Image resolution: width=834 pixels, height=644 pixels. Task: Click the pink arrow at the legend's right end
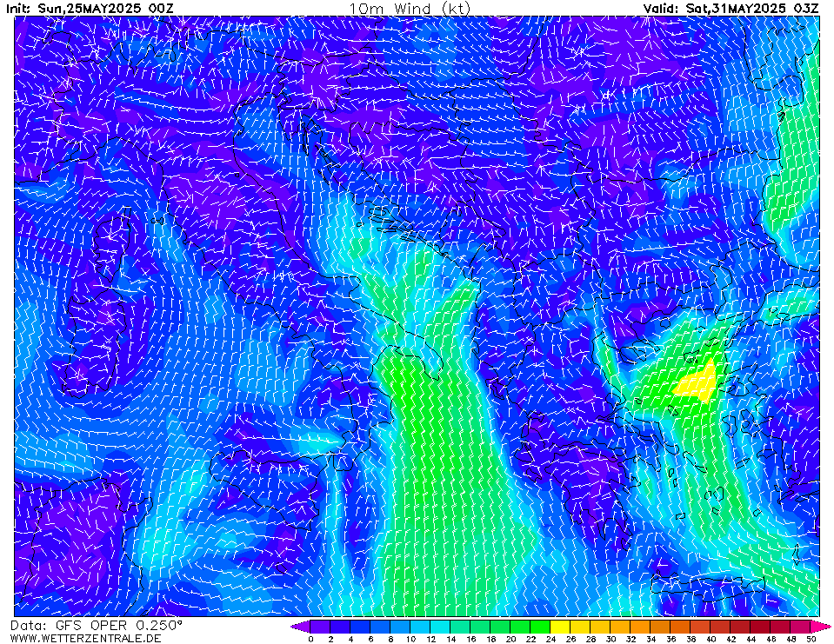point(820,627)
